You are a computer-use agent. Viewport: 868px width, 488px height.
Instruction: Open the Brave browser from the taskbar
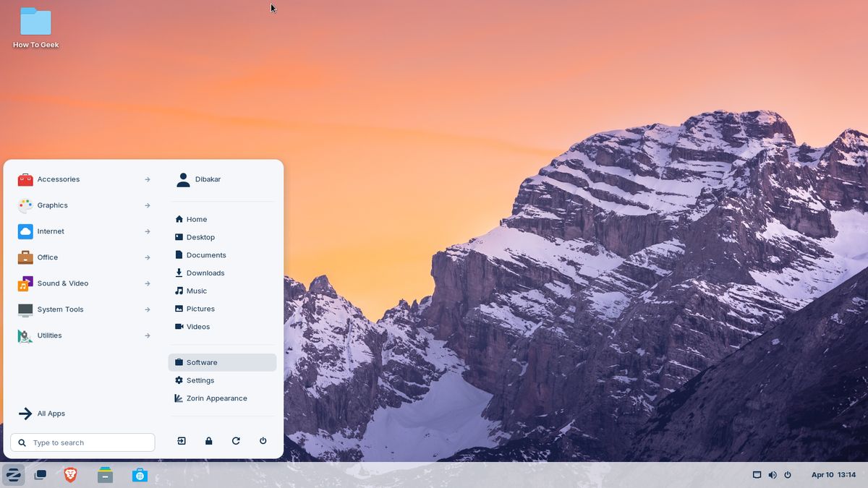point(70,475)
